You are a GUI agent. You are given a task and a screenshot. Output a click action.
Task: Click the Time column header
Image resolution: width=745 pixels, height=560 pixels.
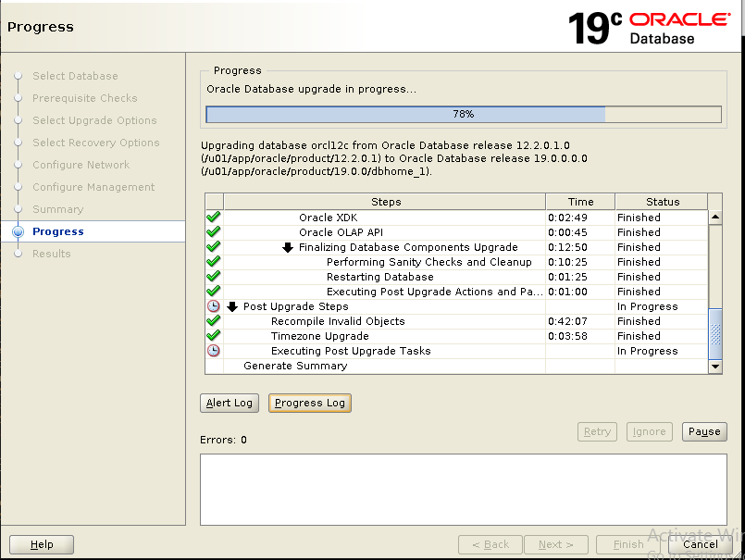coord(580,202)
